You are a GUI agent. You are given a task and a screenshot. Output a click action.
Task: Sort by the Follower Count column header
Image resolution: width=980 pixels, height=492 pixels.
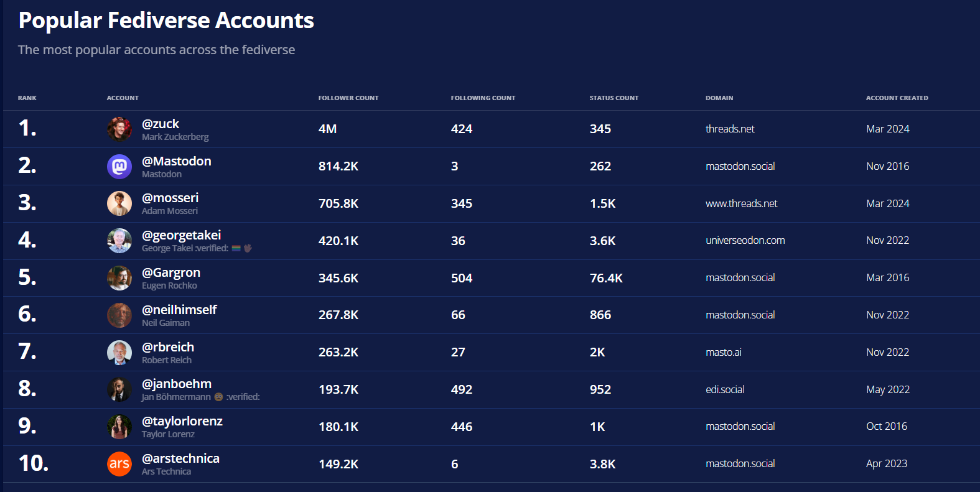(x=348, y=98)
